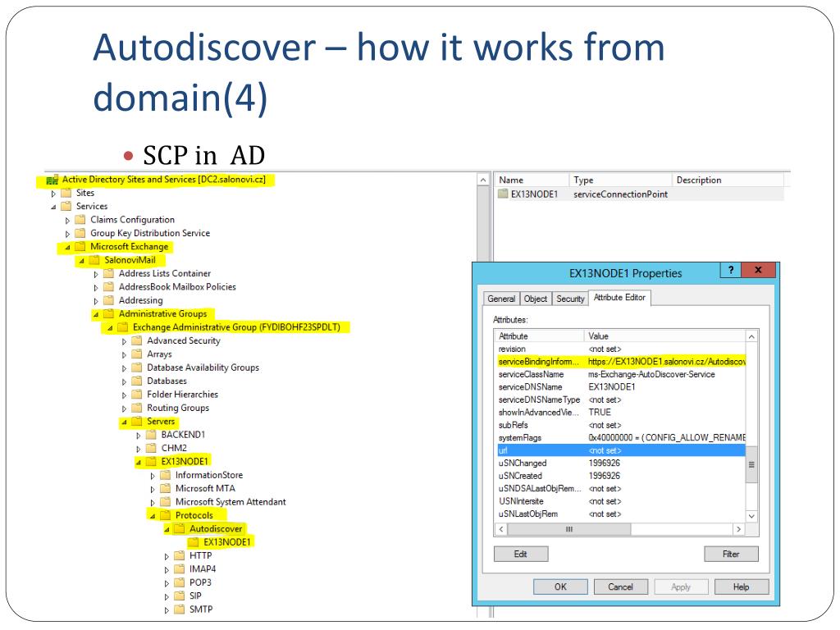Click the Attribute column header in the dialog
Screen dimensions: 840x630
539,336
